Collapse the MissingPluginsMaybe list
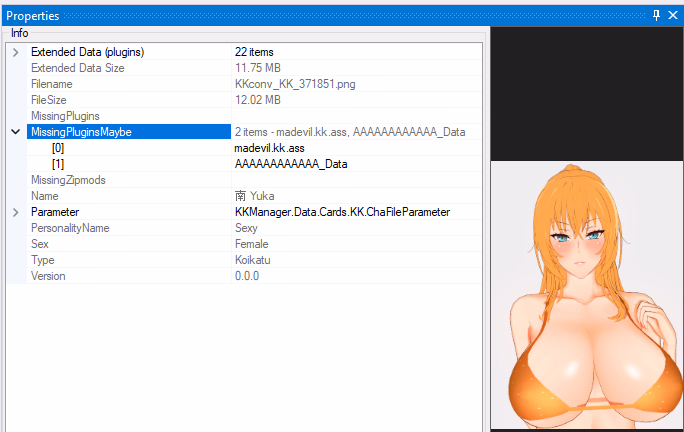 [x=16, y=132]
